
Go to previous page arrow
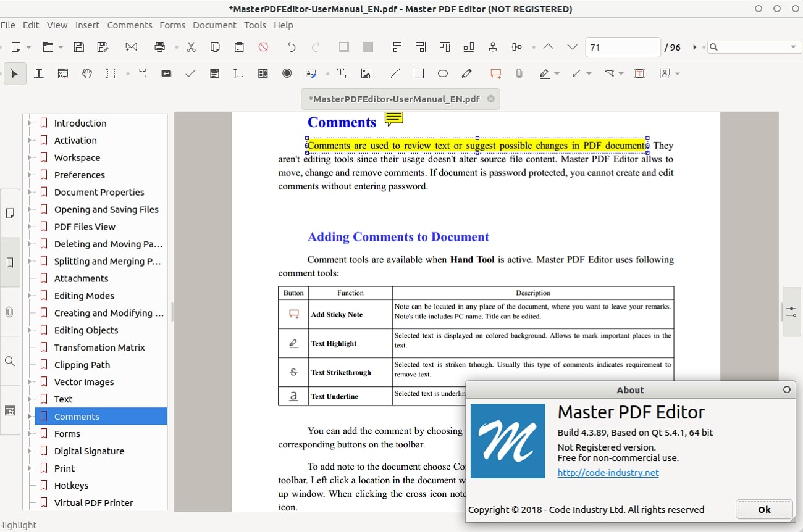548,47
